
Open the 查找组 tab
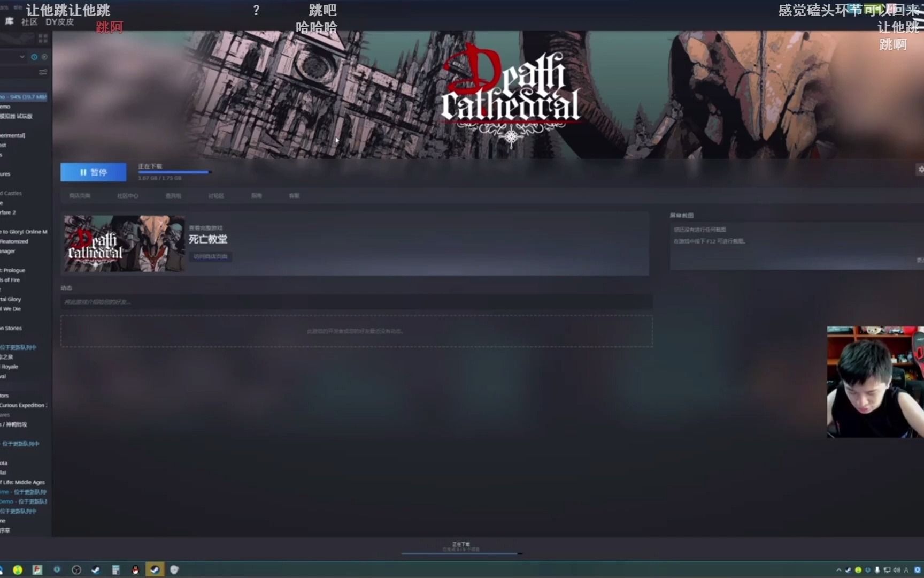coord(173,196)
